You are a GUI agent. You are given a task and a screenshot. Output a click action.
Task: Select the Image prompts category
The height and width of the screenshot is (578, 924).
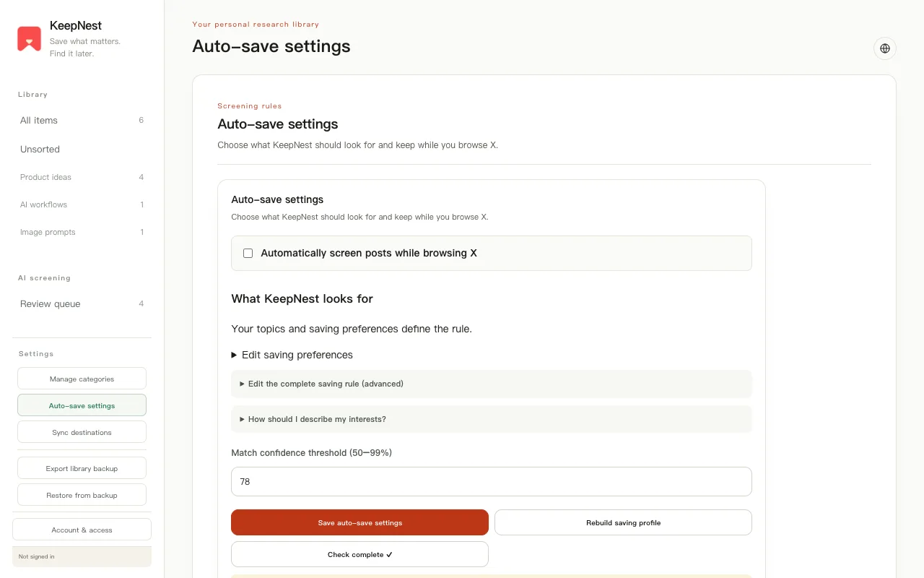point(82,232)
